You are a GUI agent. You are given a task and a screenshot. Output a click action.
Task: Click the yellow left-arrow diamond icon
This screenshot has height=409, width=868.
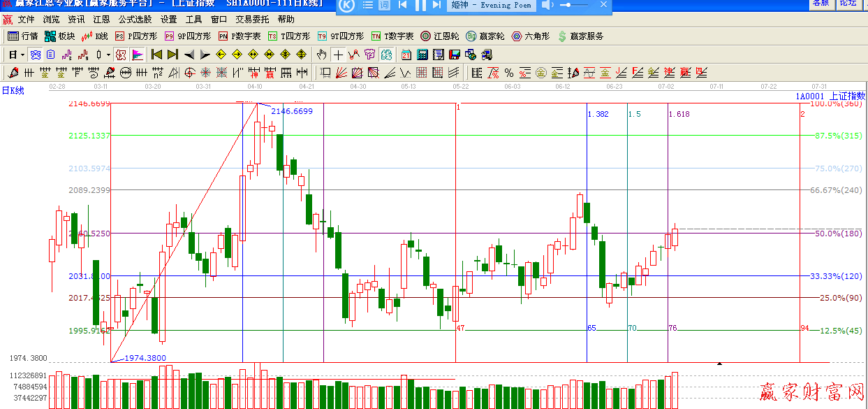pyautogui.click(x=221, y=55)
